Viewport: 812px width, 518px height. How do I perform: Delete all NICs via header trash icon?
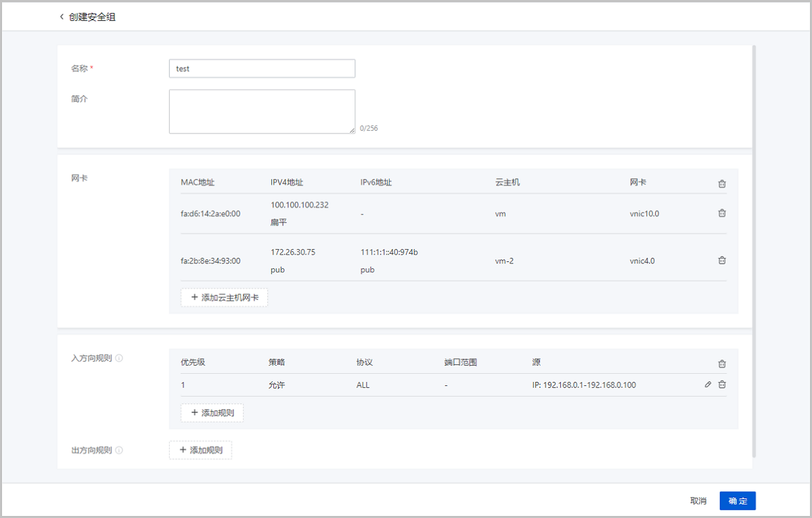pos(722,184)
